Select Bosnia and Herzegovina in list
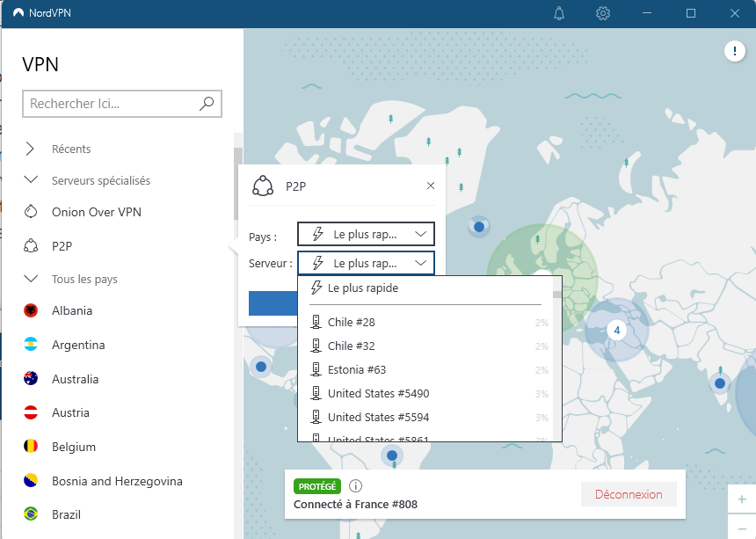Screen dimensions: 756x539 pos(118,481)
